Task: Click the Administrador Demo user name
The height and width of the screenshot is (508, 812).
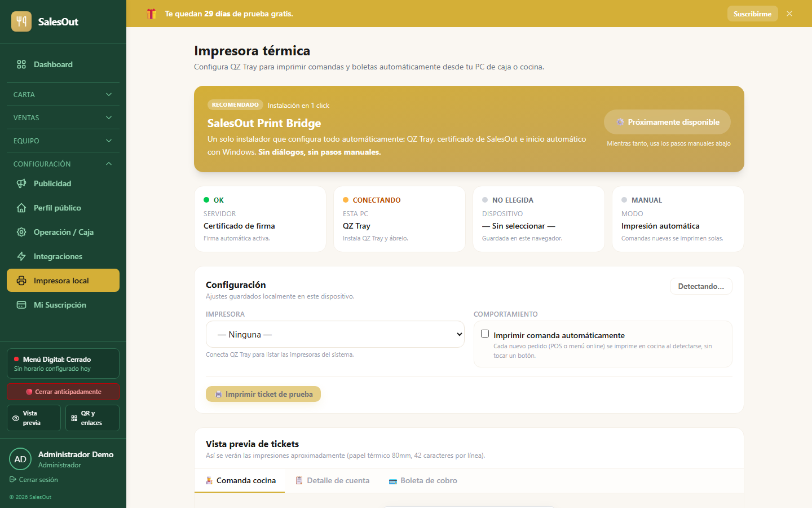Action: [x=76, y=454]
